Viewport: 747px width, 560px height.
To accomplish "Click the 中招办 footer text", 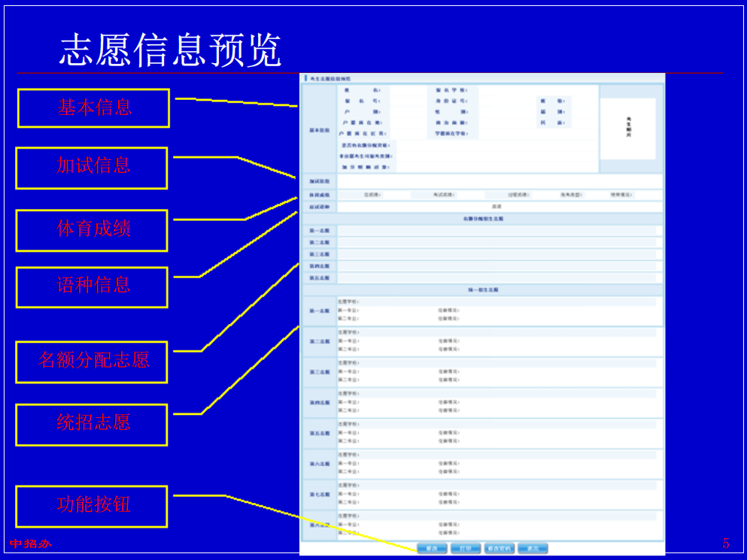I will [x=30, y=543].
